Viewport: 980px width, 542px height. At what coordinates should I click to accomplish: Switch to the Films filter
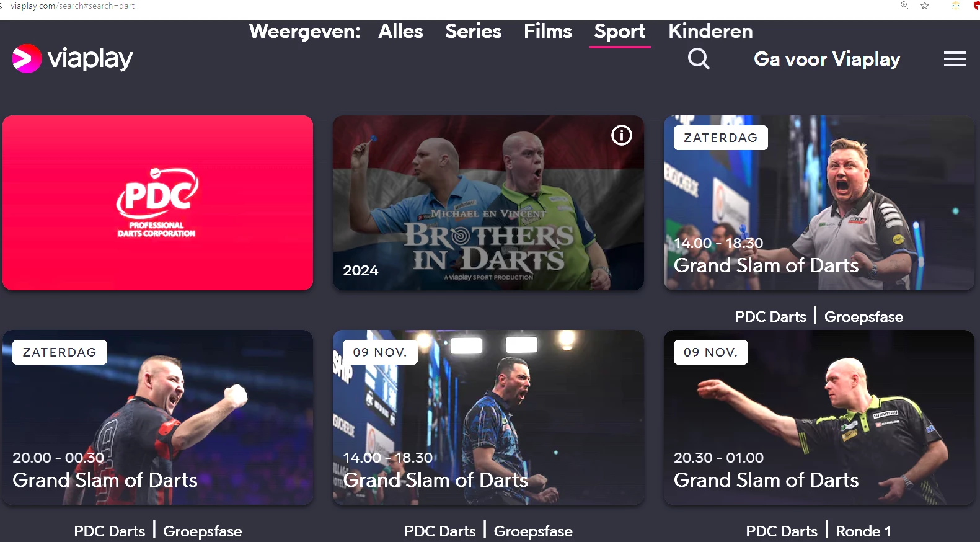coord(547,31)
